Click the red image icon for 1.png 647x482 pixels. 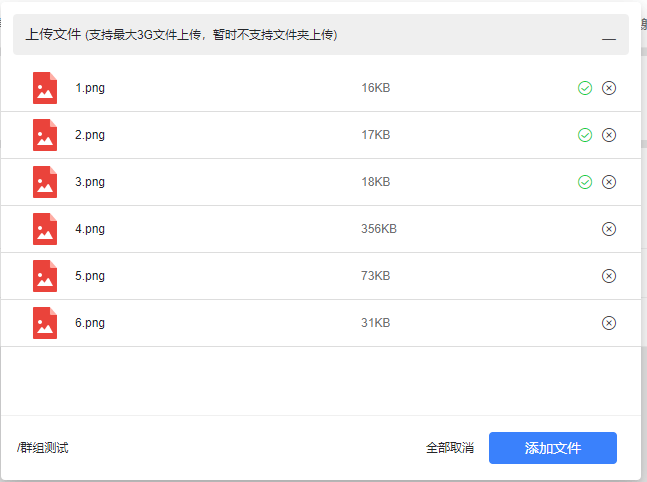pyautogui.click(x=44, y=88)
